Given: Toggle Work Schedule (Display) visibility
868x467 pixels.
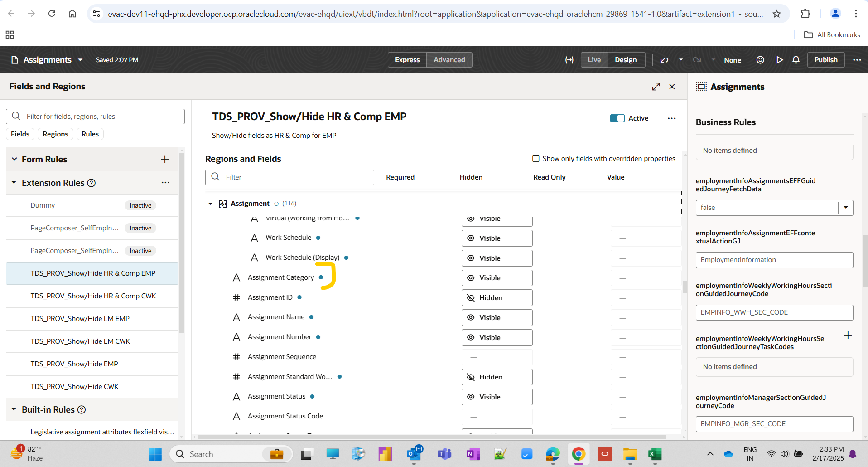Looking at the screenshot, I should 497,258.
